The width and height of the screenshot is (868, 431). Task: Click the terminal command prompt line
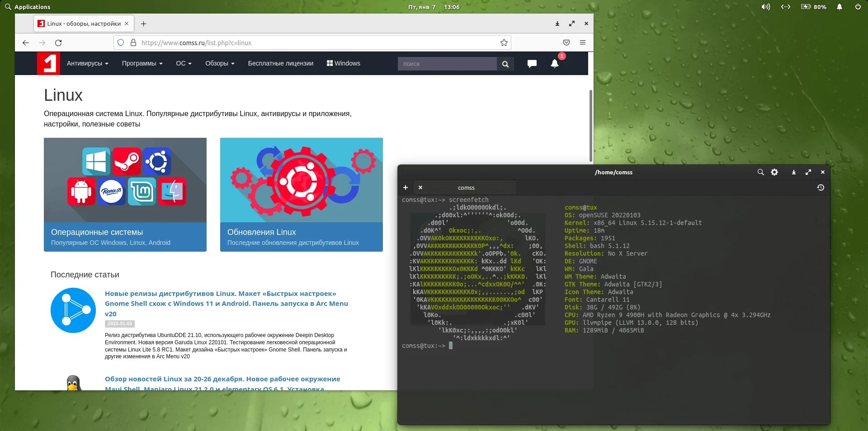pos(427,346)
